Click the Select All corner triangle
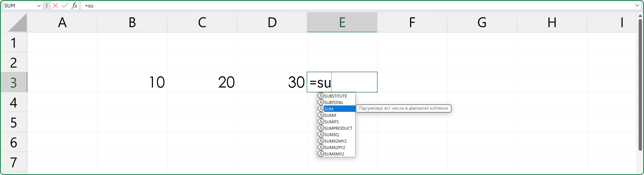 point(18,23)
